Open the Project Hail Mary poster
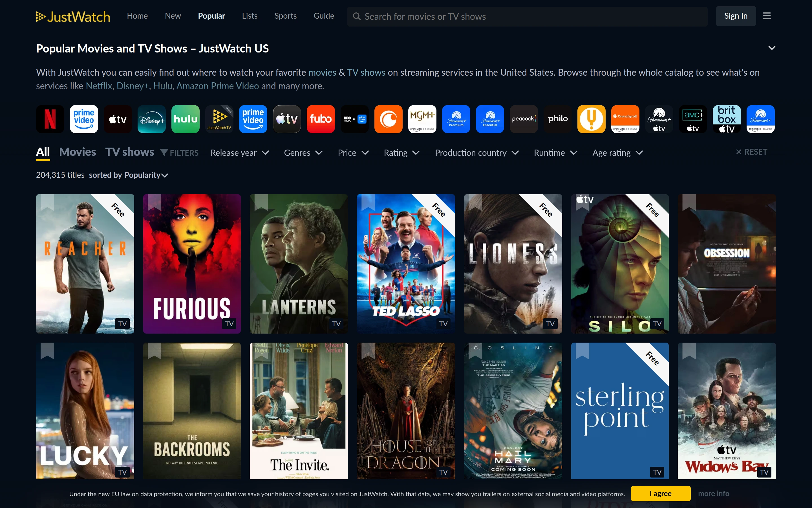This screenshot has width=812, height=508. pyautogui.click(x=513, y=411)
